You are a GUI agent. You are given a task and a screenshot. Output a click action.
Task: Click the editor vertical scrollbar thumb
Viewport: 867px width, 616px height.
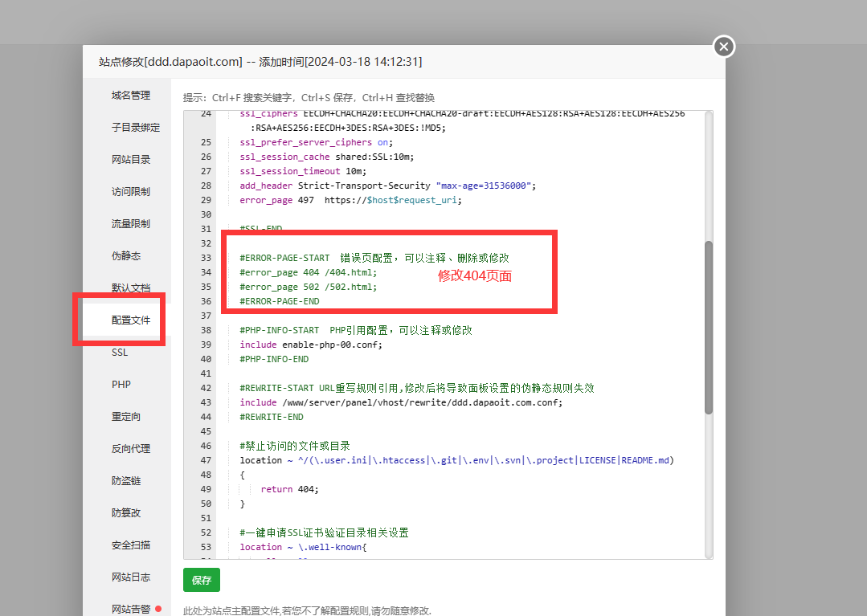point(709,327)
